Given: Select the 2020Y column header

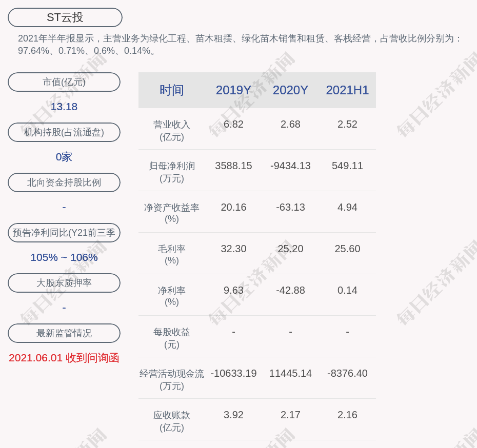Looking at the screenshot, I should coord(290,90).
